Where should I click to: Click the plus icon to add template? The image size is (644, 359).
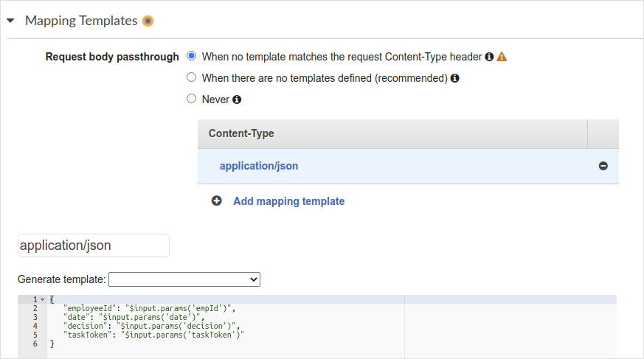pos(216,201)
